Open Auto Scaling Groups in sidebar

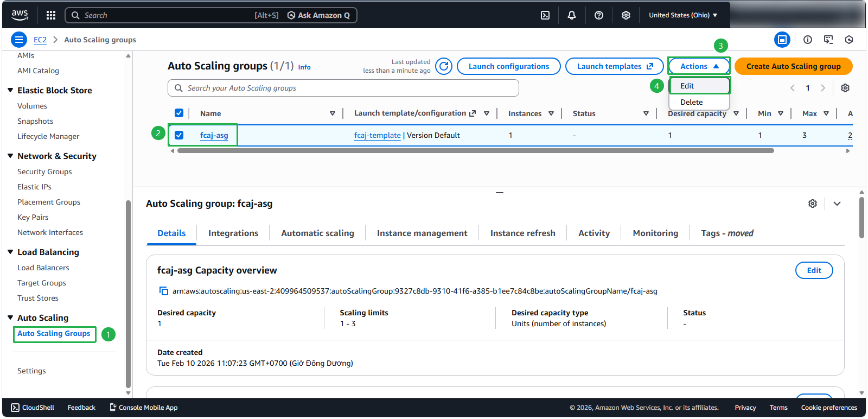54,334
